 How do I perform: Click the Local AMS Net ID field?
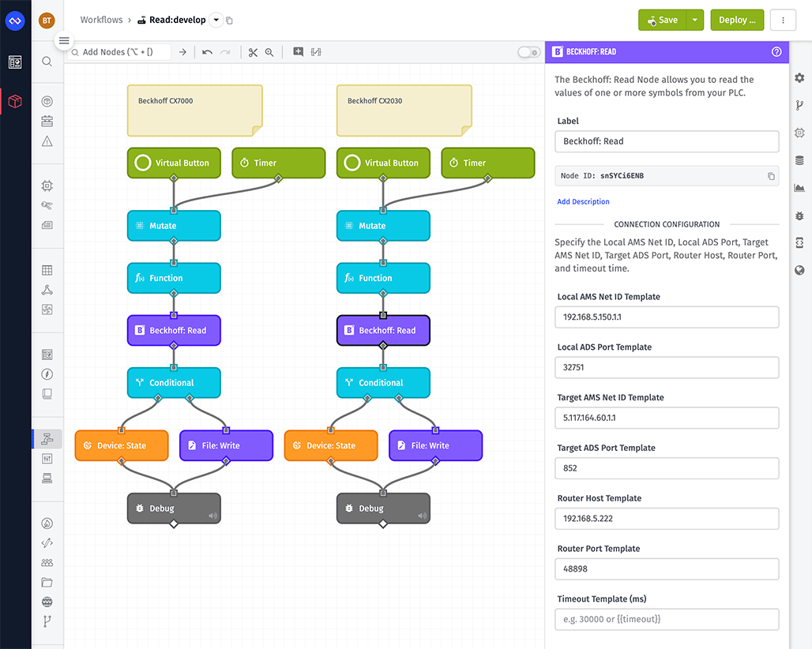pos(666,317)
